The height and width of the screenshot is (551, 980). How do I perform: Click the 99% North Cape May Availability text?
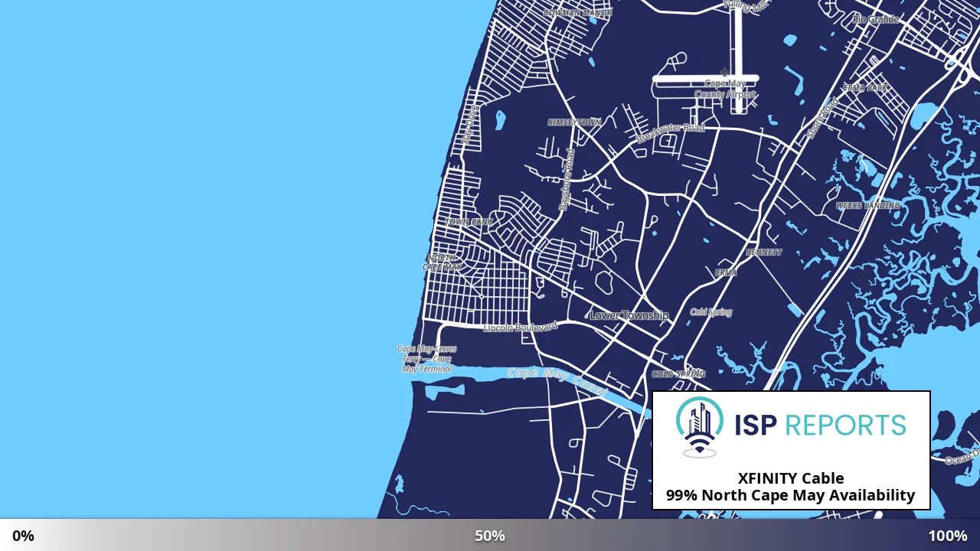[x=790, y=495]
